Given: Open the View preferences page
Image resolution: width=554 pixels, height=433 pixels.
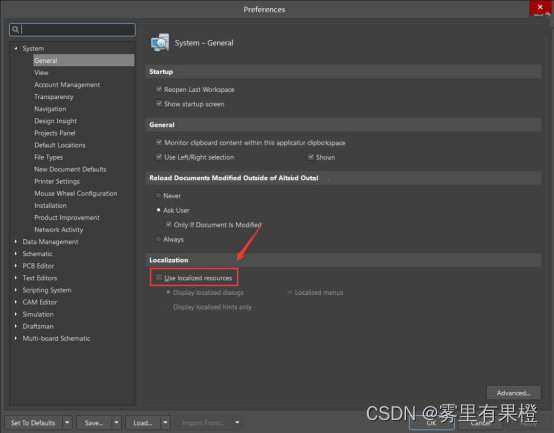Looking at the screenshot, I should [x=41, y=72].
